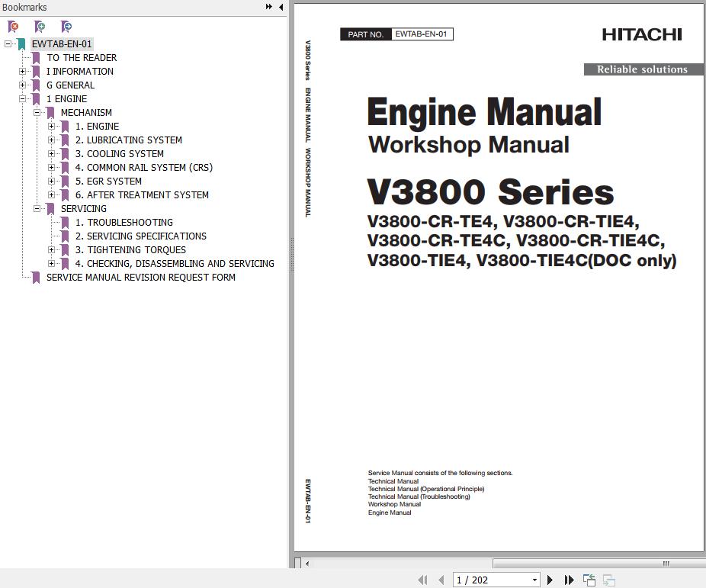
Task: Expand the 1. ENGINE sub-bookmark
Action: [x=51, y=126]
